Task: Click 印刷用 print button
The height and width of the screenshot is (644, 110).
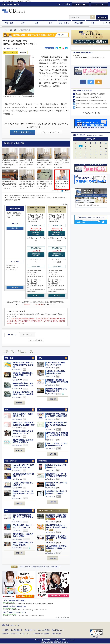Action: point(23,52)
